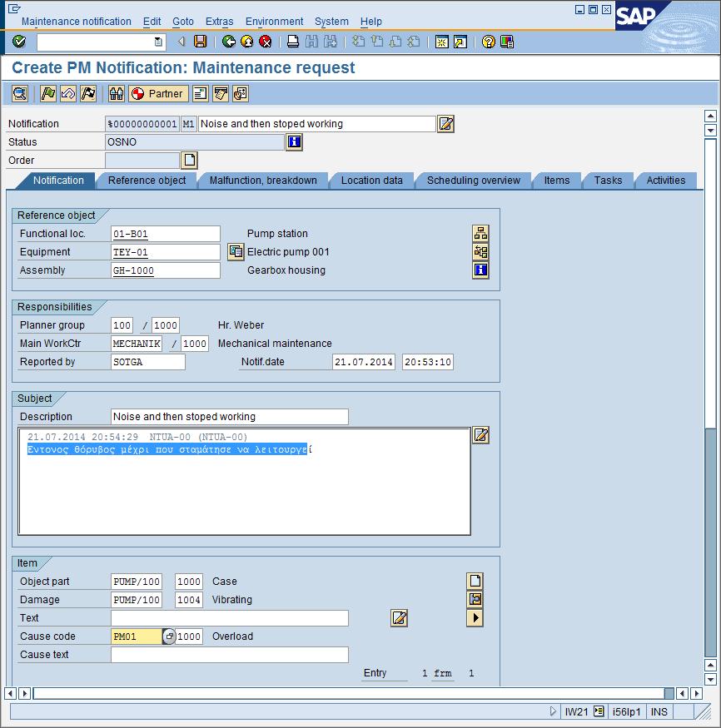The width and height of the screenshot is (721, 728).
Task: Show object information icon beside Gearbox housing
Action: (x=480, y=270)
